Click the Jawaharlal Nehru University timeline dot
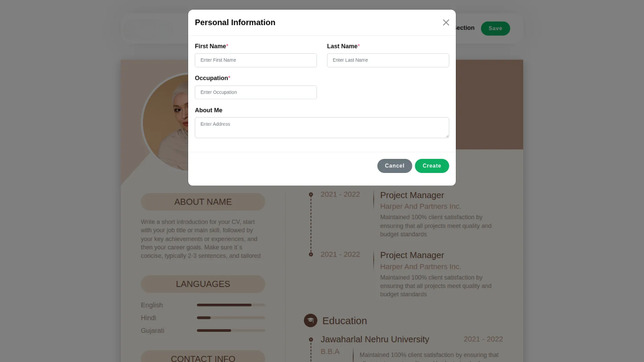 pyautogui.click(x=311, y=340)
